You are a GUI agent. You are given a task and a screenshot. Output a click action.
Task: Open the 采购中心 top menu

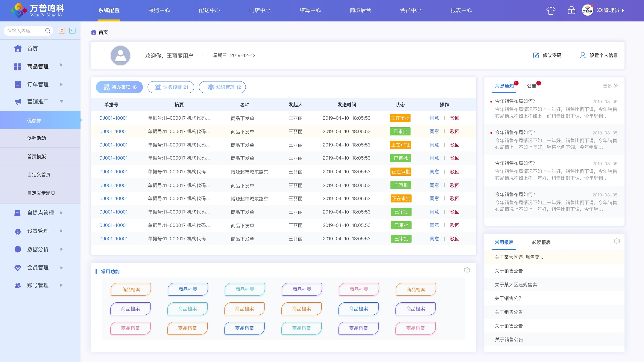159,11
